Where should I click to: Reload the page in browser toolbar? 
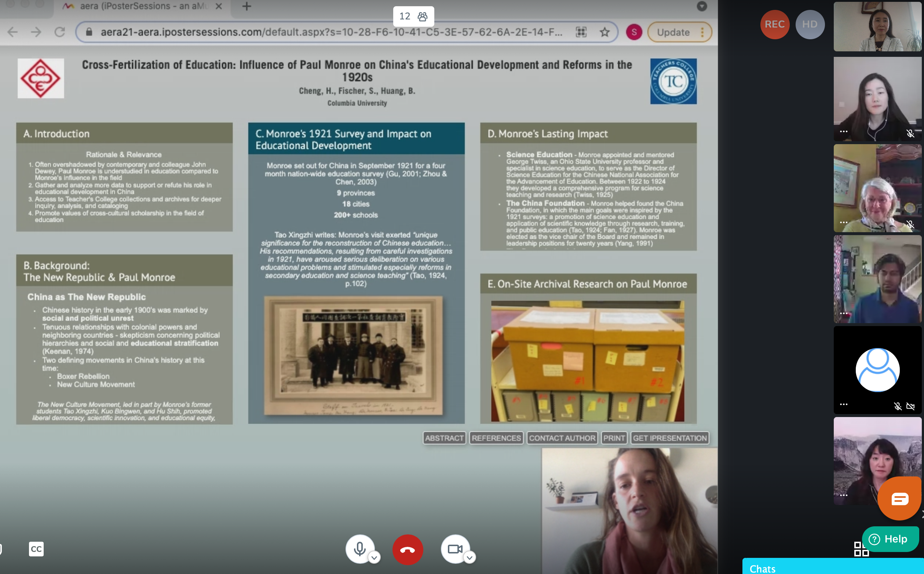(59, 32)
